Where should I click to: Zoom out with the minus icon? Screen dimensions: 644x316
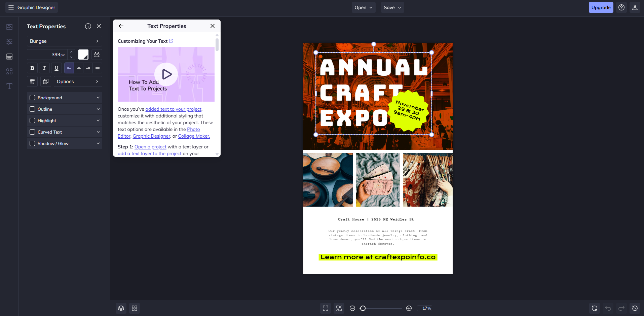(352, 308)
